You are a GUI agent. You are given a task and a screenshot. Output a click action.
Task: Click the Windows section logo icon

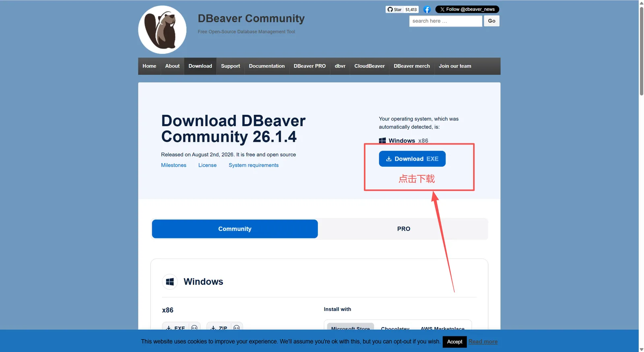[170, 282]
